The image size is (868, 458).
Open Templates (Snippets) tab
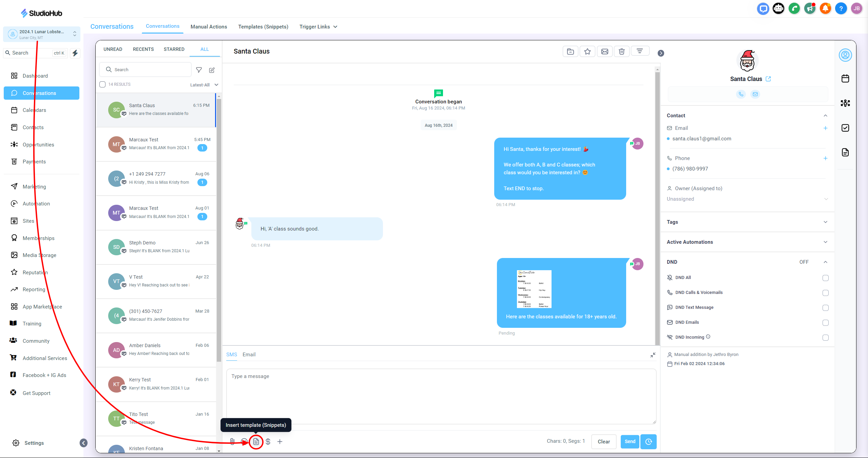pyautogui.click(x=263, y=27)
